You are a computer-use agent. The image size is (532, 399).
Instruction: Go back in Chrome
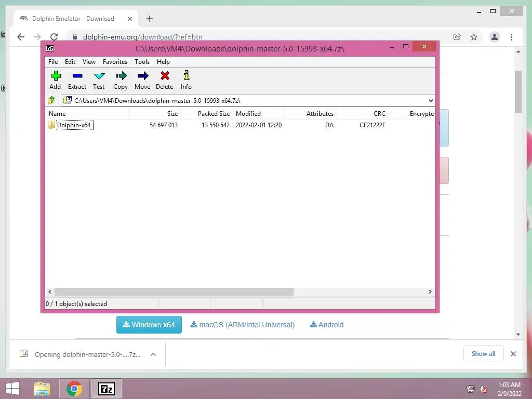point(21,37)
